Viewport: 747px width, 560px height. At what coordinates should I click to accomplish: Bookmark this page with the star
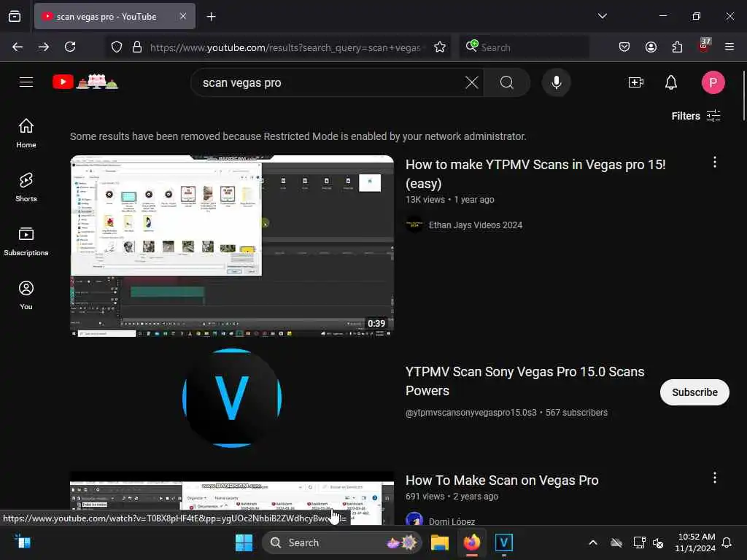coord(440,47)
